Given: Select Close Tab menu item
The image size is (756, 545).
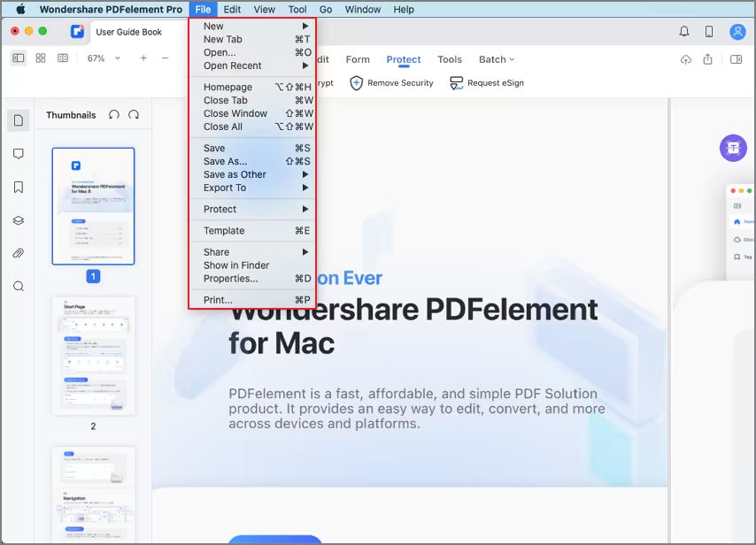Looking at the screenshot, I should click(x=253, y=100).
